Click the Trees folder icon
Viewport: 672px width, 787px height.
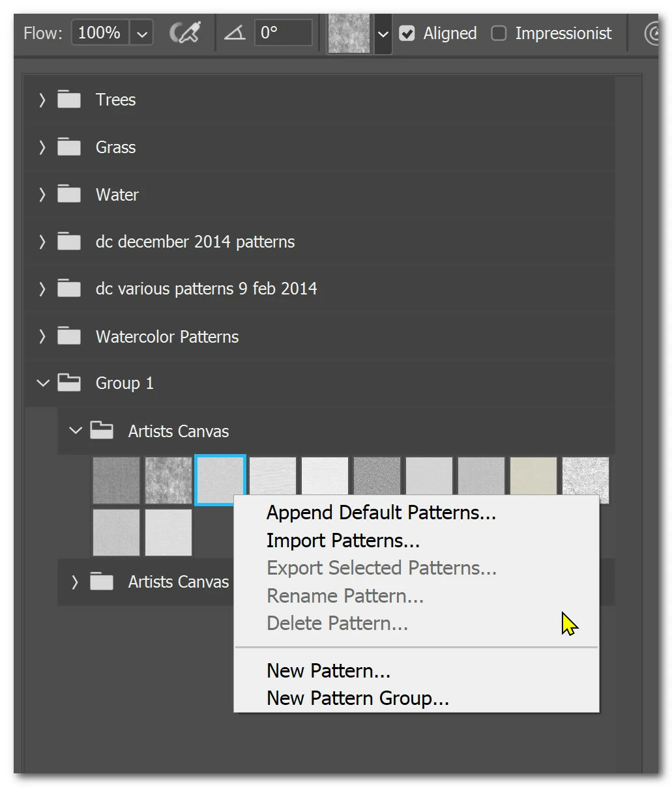tap(68, 100)
